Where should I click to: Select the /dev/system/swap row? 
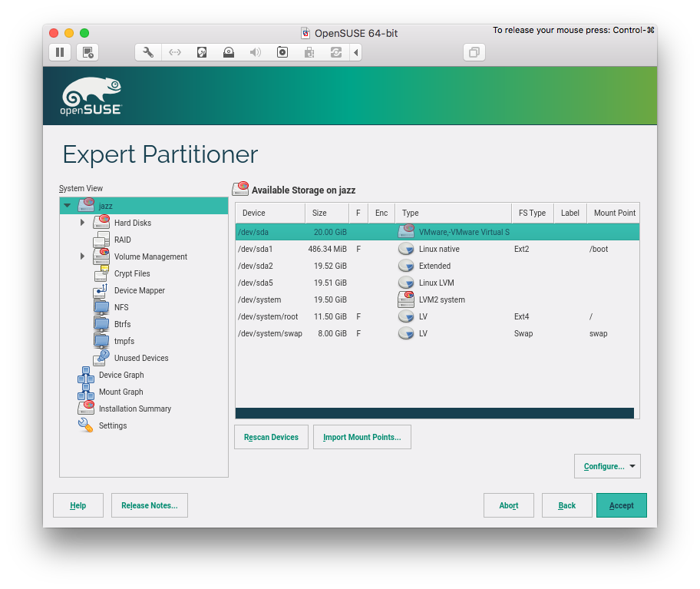438,333
